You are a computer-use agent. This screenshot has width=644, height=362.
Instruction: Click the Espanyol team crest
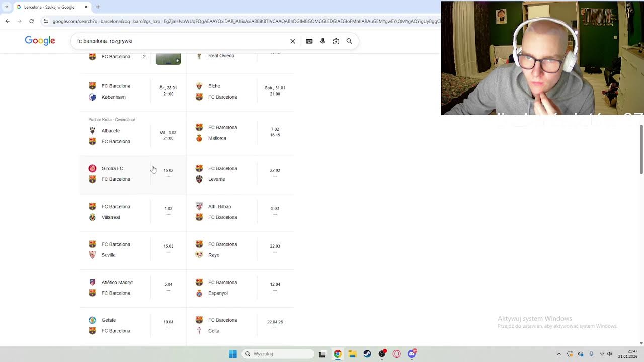tap(199, 293)
